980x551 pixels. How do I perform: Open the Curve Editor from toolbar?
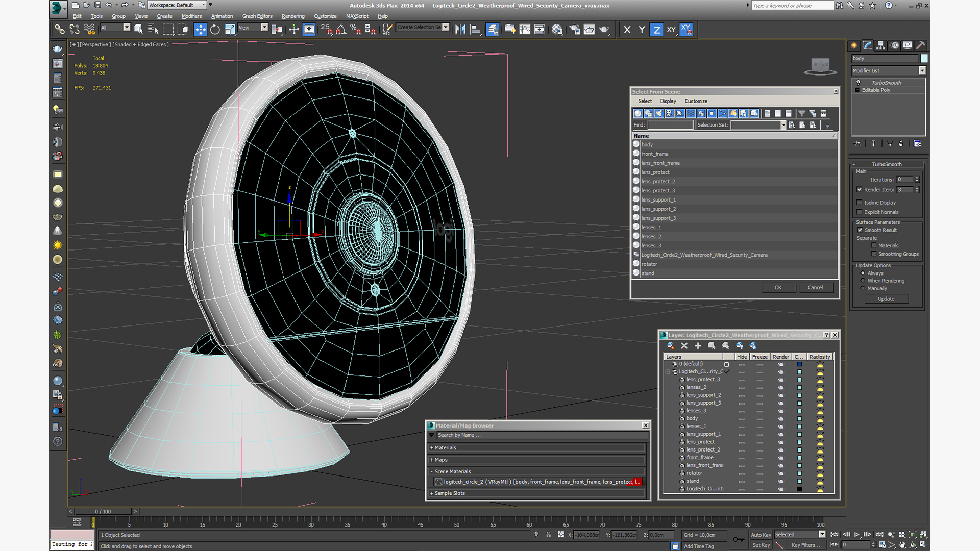(524, 30)
